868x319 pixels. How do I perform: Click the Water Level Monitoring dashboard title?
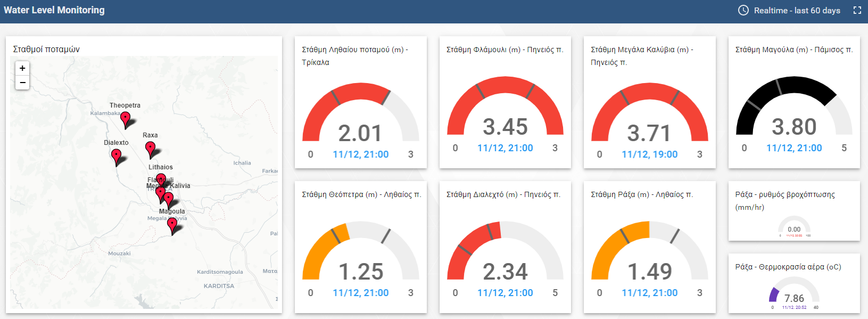coord(54,10)
